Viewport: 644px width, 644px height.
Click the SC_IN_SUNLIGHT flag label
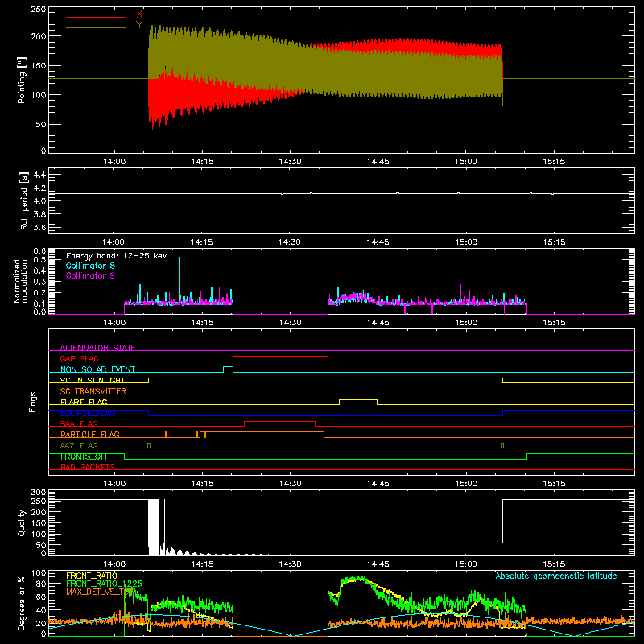point(93,380)
